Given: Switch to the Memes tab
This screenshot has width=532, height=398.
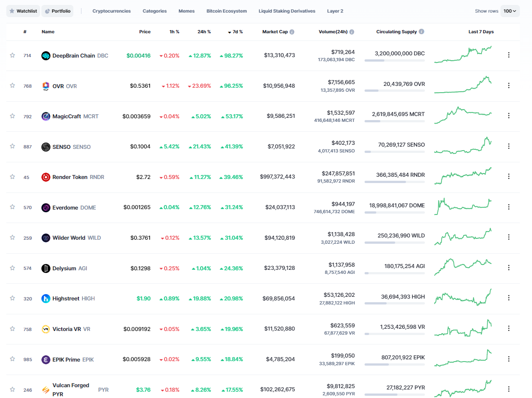Looking at the screenshot, I should (x=186, y=11).
